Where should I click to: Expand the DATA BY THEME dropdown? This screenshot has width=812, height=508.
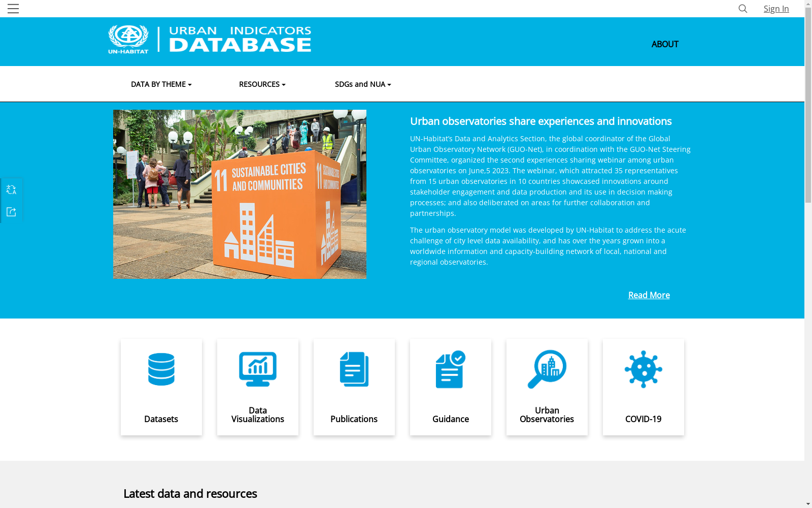pos(161,84)
